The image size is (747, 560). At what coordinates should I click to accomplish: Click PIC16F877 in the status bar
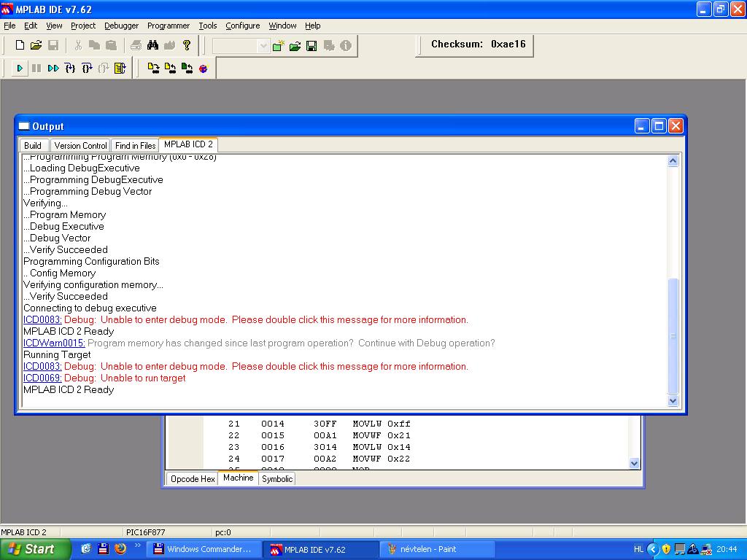point(146,532)
